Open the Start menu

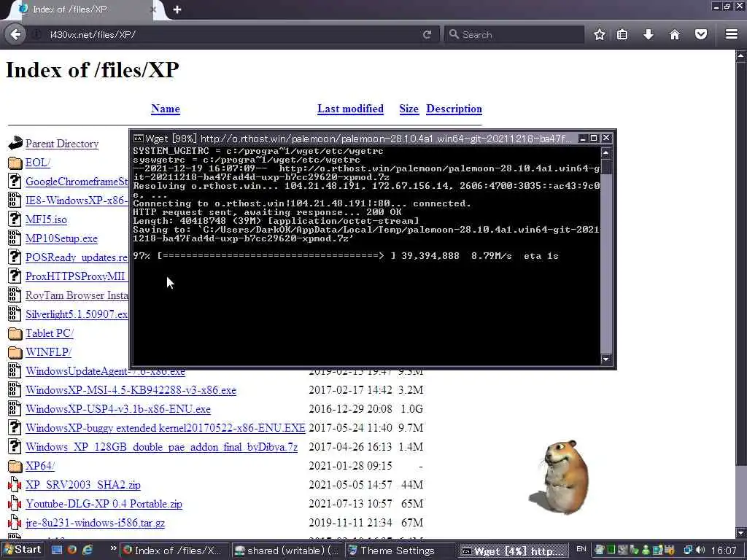click(x=23, y=550)
